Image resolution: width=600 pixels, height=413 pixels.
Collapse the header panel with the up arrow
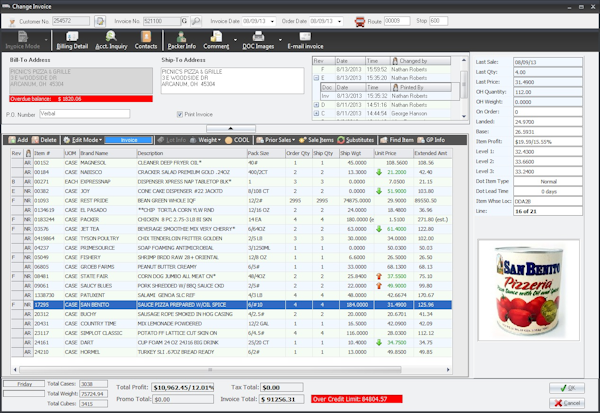(231, 129)
